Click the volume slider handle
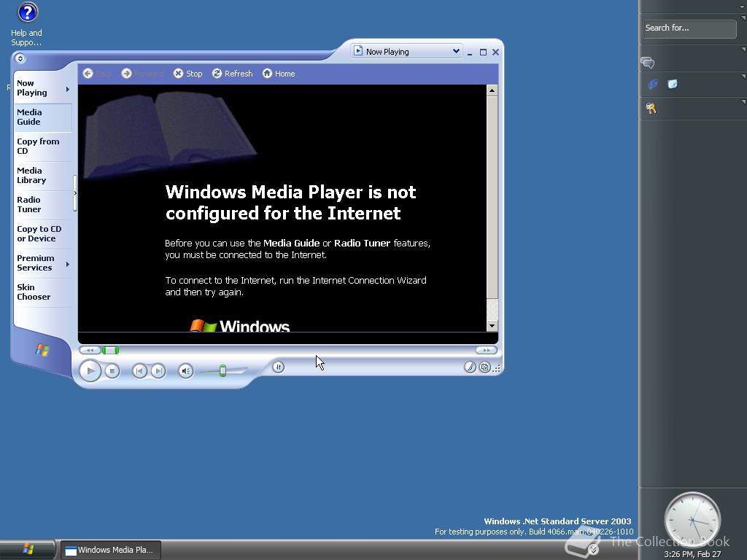This screenshot has width=747, height=560. (222, 370)
